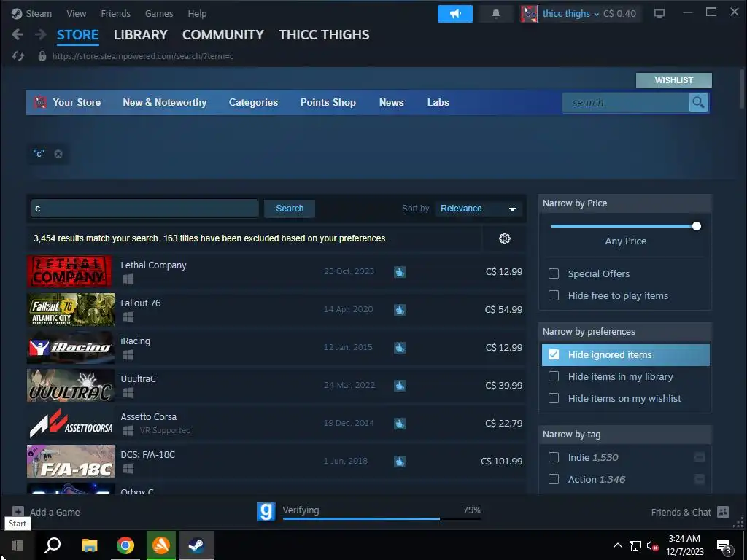This screenshot has height=560, width=747.
Task: Open the Help menu
Action: pyautogui.click(x=197, y=14)
